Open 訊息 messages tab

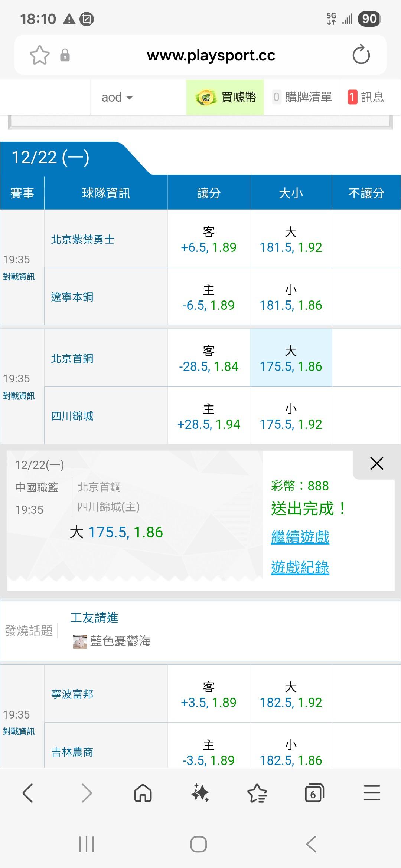click(x=366, y=98)
